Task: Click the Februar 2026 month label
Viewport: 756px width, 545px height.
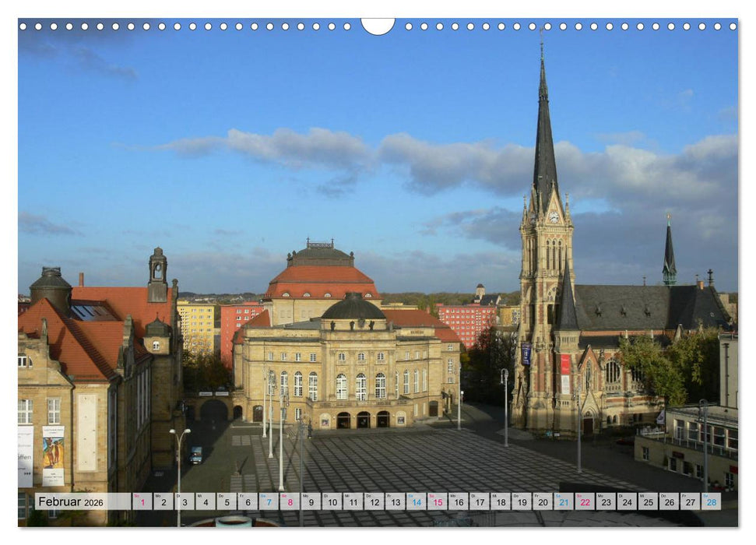Action: tap(61, 501)
